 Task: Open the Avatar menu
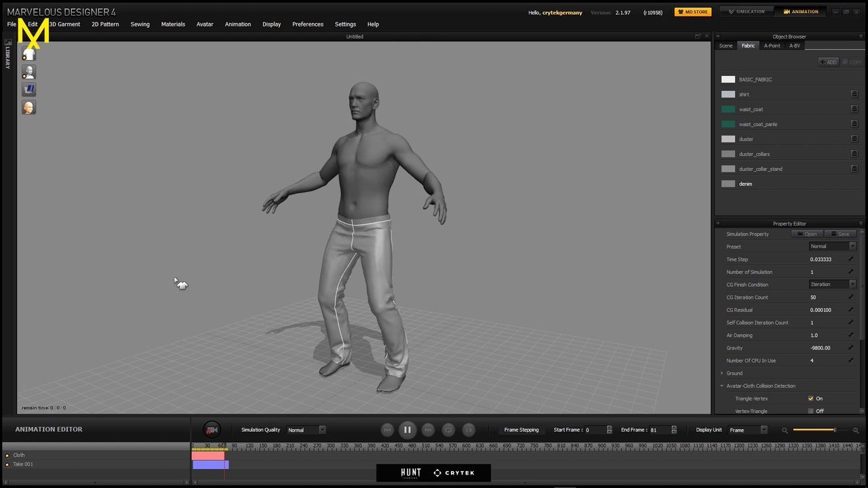click(205, 24)
